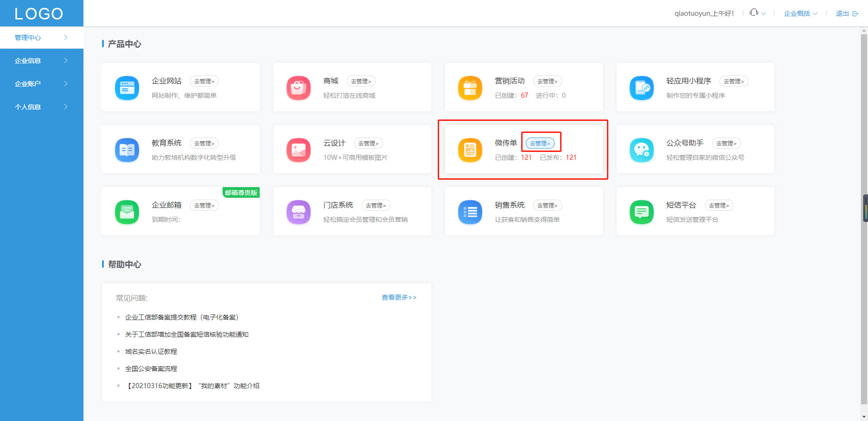
Task: Open the 个人信息 sidebar item
Action: coord(28,107)
